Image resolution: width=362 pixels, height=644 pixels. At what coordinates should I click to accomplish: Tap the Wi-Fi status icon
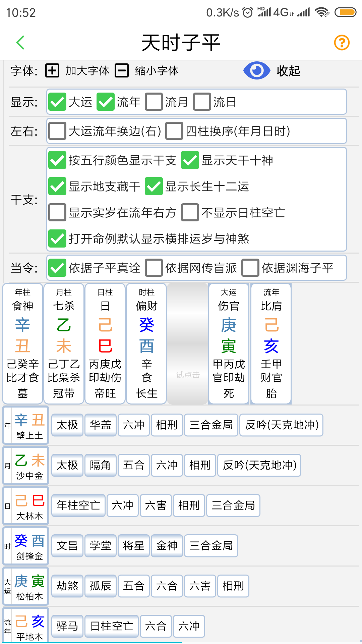[322, 12]
